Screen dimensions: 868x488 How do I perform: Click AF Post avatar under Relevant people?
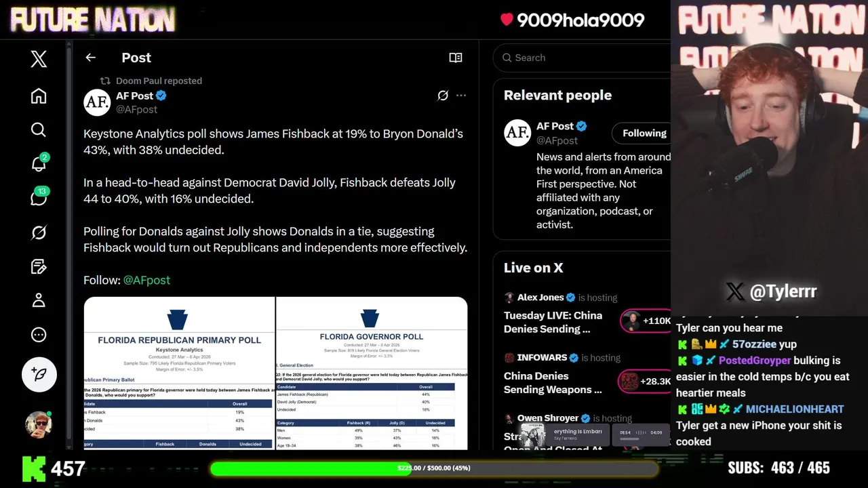517,133
